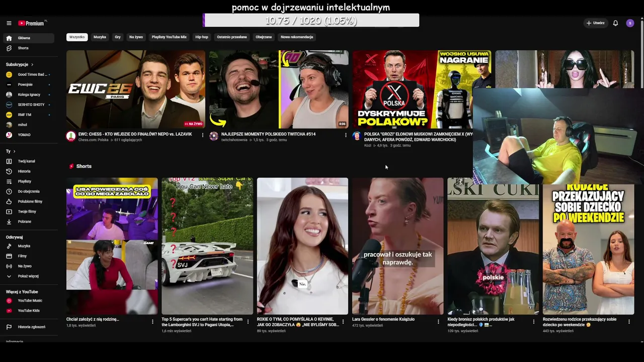Select the Na żywo filter chip
644x362 pixels.
[x=136, y=37]
